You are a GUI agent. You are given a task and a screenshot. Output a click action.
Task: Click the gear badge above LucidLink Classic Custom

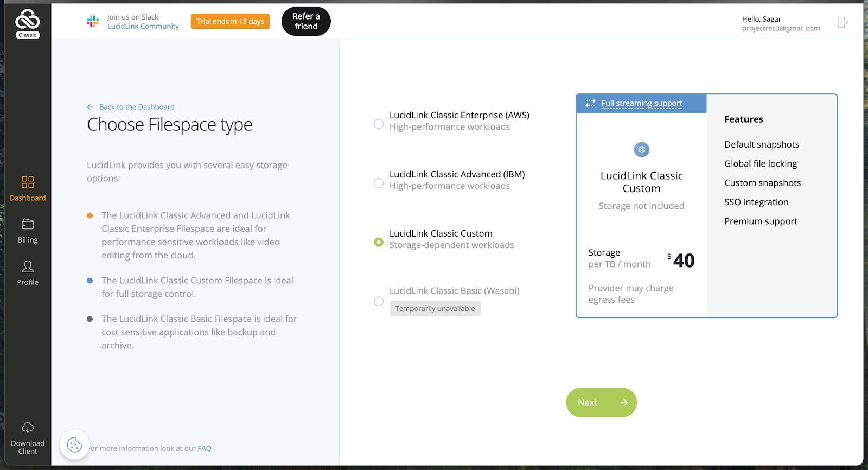click(642, 149)
